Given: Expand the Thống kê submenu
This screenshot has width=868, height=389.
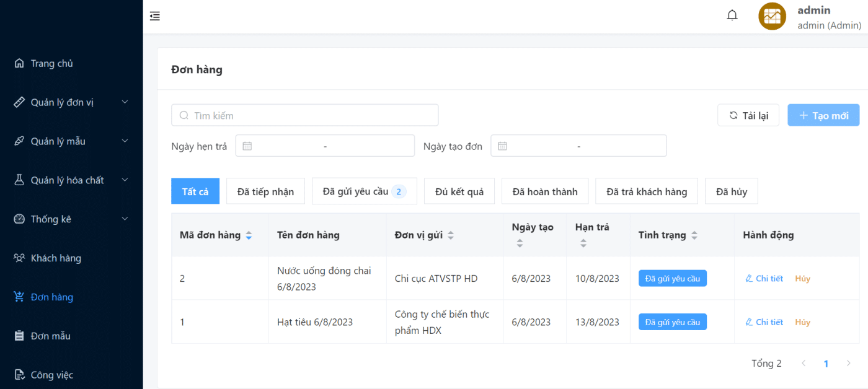Looking at the screenshot, I should point(71,219).
